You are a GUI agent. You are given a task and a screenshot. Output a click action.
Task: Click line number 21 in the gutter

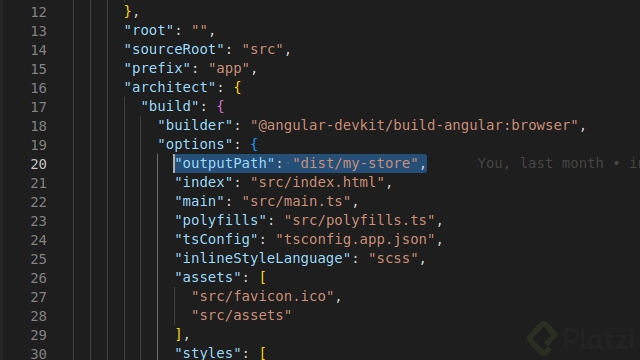coord(39,183)
